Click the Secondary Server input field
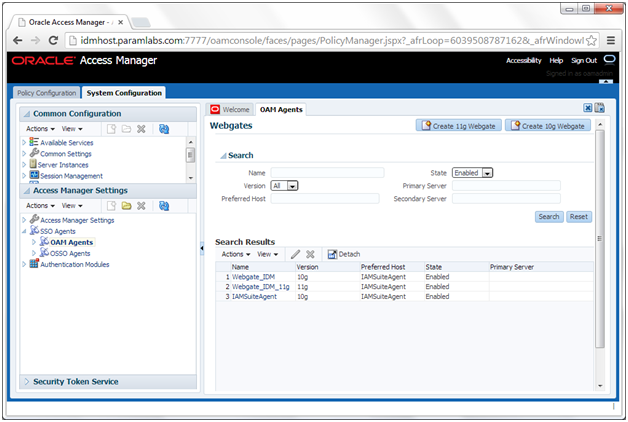This screenshot has height=422, width=628. click(506, 199)
